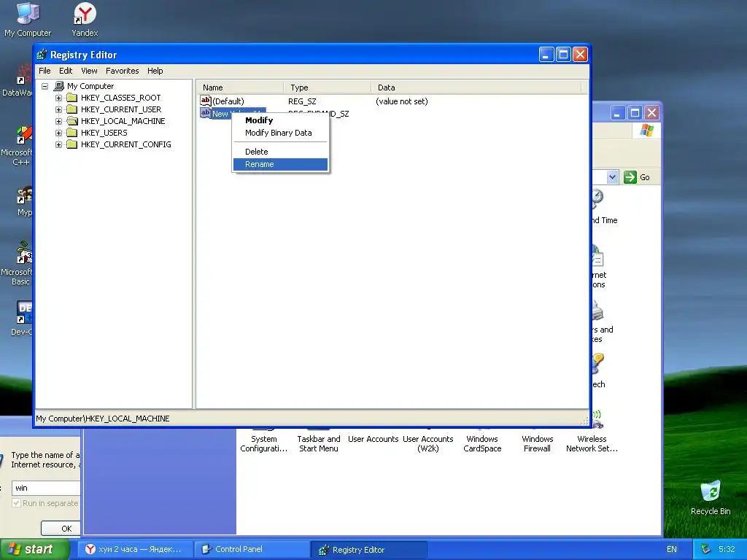Open the Favorites menu

123,71
